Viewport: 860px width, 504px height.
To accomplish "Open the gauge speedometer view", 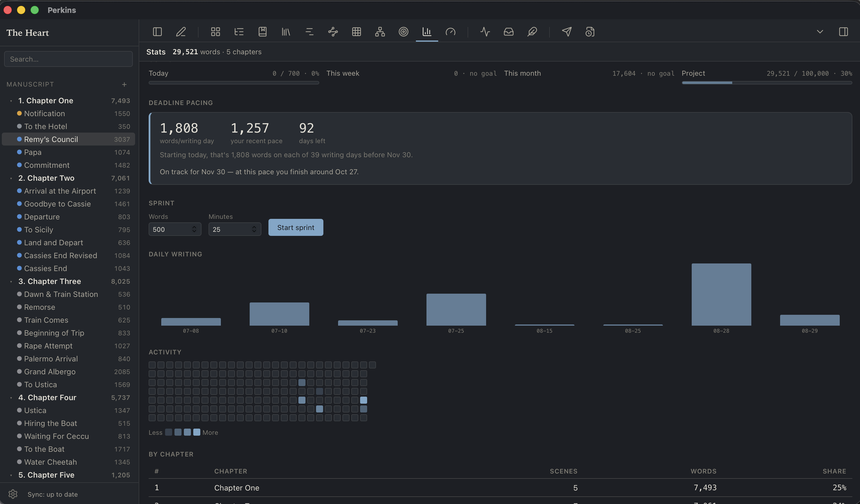I will coord(450,32).
